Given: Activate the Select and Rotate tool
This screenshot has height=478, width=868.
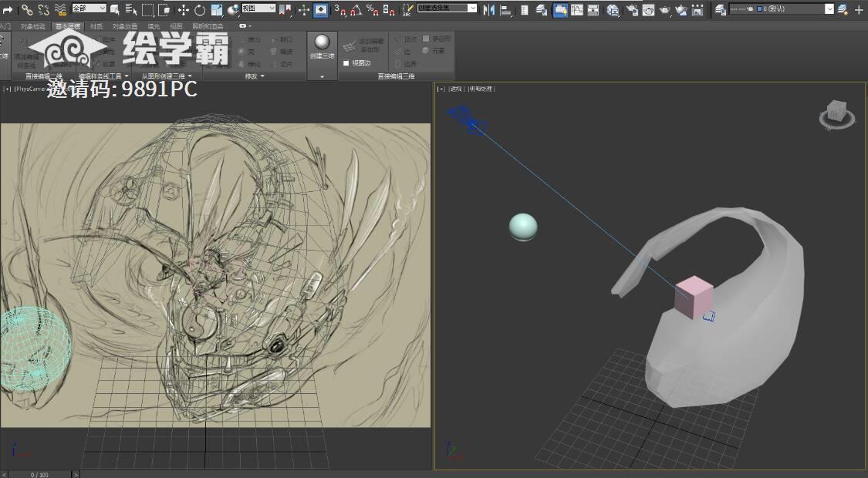Looking at the screenshot, I should tap(200, 9).
